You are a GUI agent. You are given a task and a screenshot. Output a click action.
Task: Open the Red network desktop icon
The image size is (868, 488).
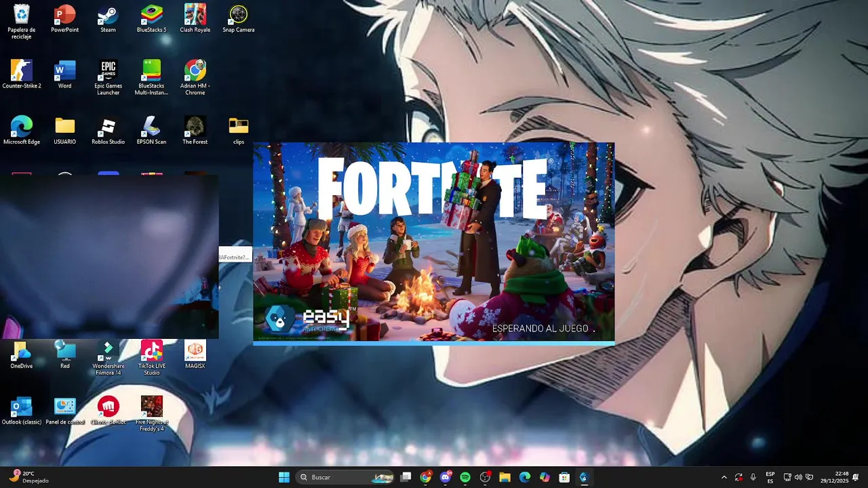coord(64,354)
